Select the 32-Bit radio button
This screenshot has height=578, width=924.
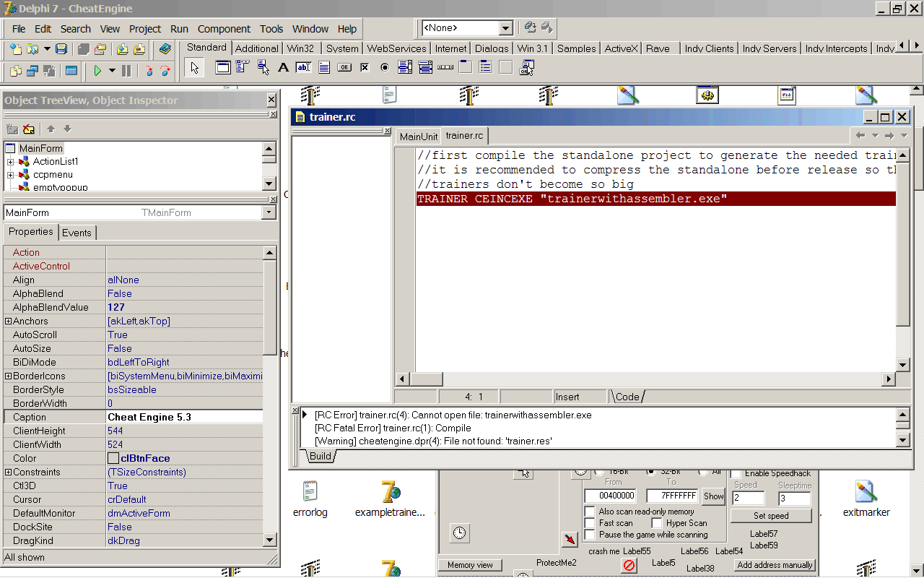pos(651,472)
